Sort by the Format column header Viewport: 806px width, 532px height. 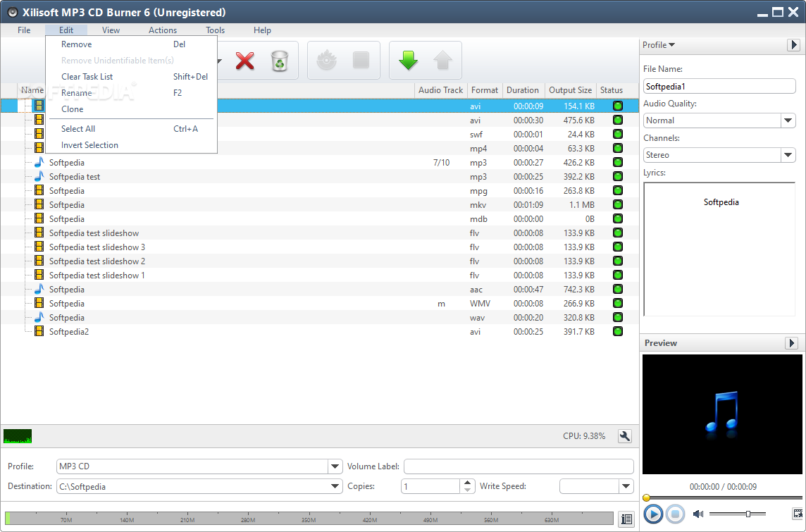click(x=485, y=90)
